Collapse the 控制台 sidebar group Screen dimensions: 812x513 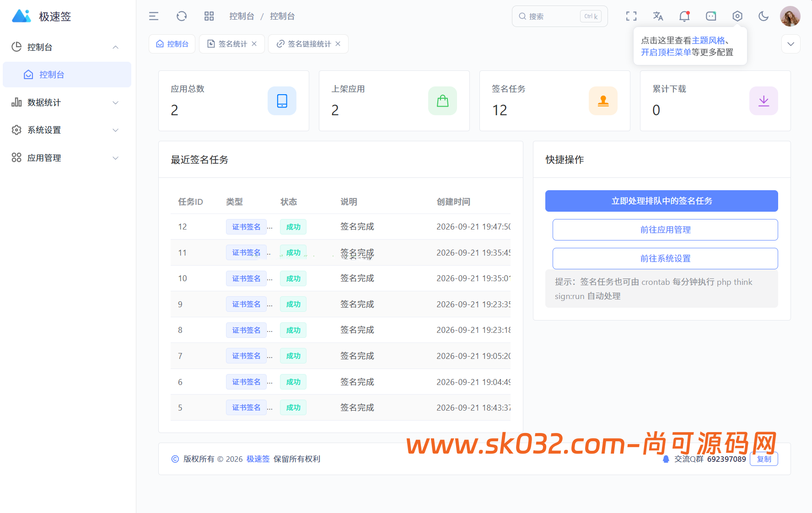(x=67, y=47)
